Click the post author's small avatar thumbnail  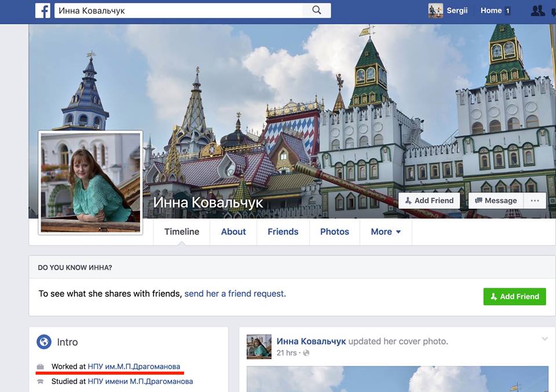(x=259, y=347)
